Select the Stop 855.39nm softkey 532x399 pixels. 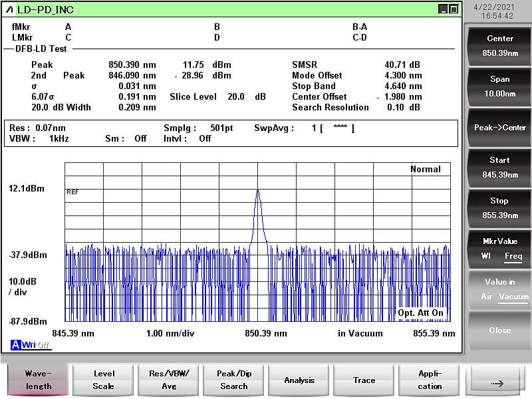point(499,208)
